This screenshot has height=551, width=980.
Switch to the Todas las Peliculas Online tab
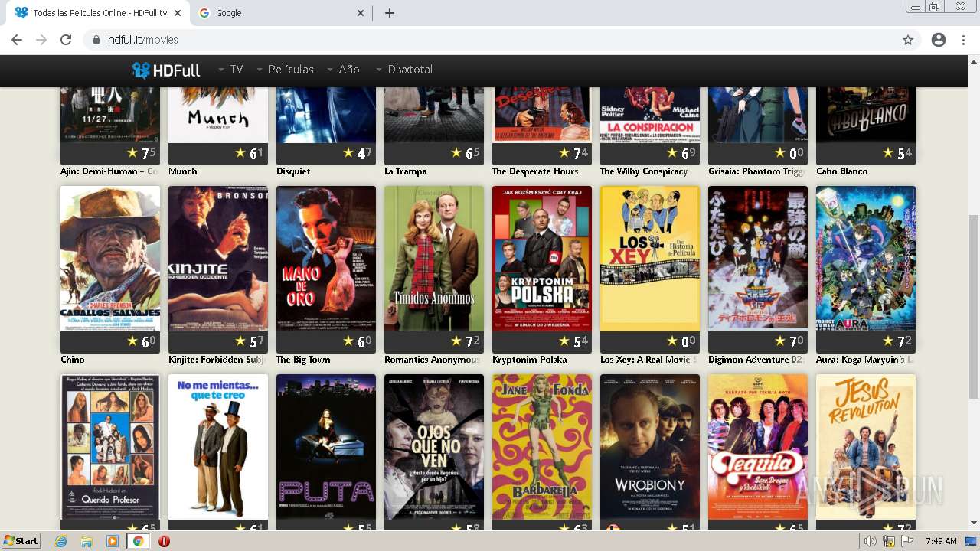tap(98, 13)
